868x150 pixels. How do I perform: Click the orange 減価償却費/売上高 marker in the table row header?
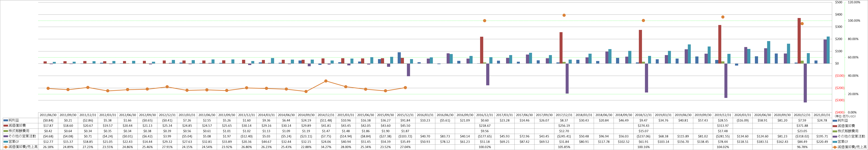point(6,147)
